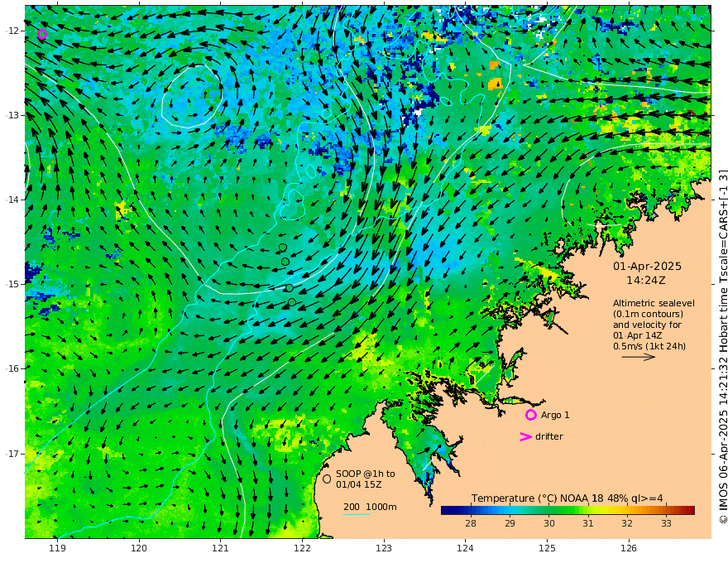Click the longitude axis label '125'
The width and height of the screenshot is (728, 563).
(x=547, y=548)
